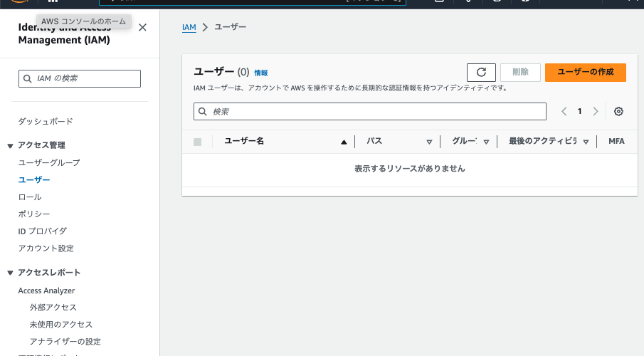Open ID プロバイダ in the sidebar
This screenshot has height=356, width=644.
[x=42, y=231]
